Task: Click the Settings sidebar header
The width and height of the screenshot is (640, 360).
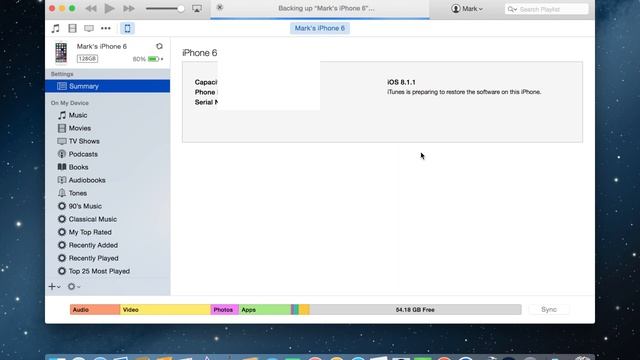Action: tap(62, 74)
